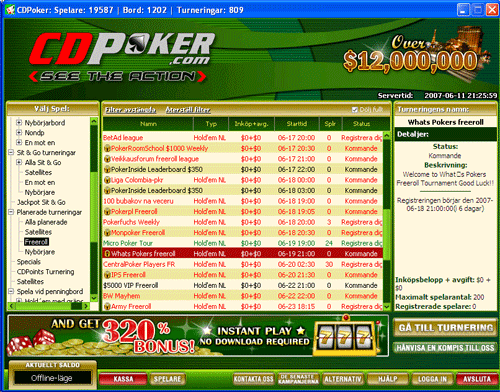Click the lock icon beside Liga Colombia-pkr

coord(107,180)
